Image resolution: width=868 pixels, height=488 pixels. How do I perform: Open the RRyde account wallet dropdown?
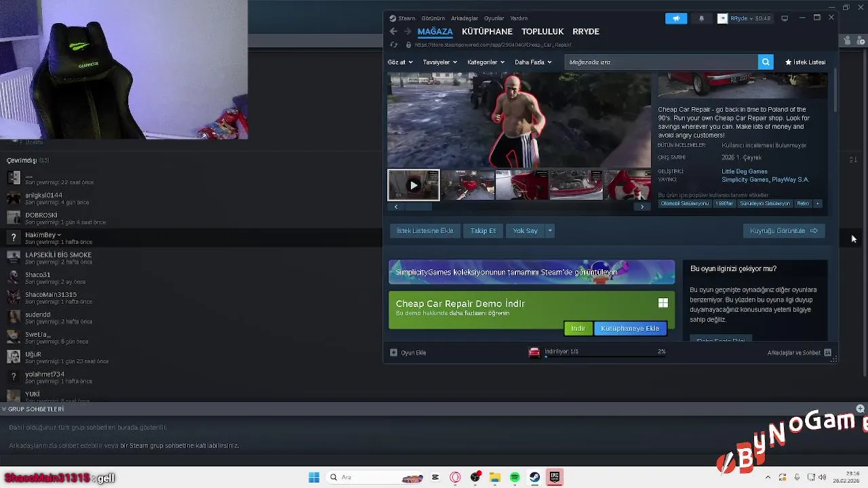tap(745, 18)
